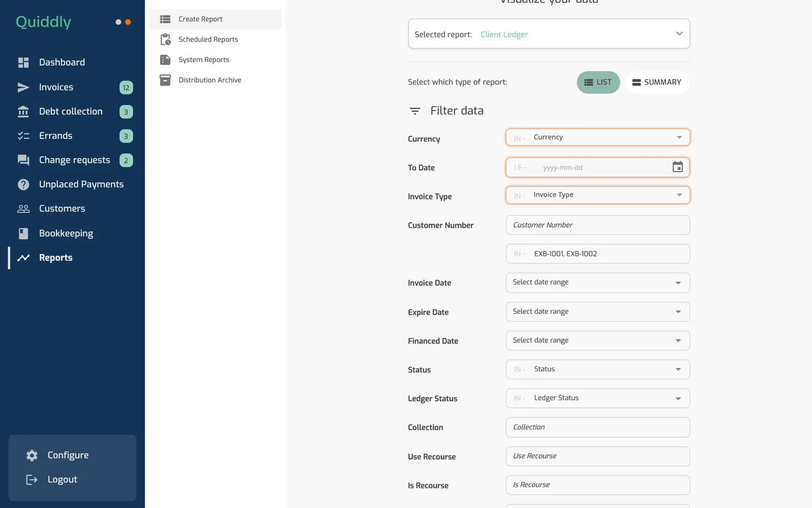
Task: Open Distribution Archive submenu item
Action: click(215, 80)
